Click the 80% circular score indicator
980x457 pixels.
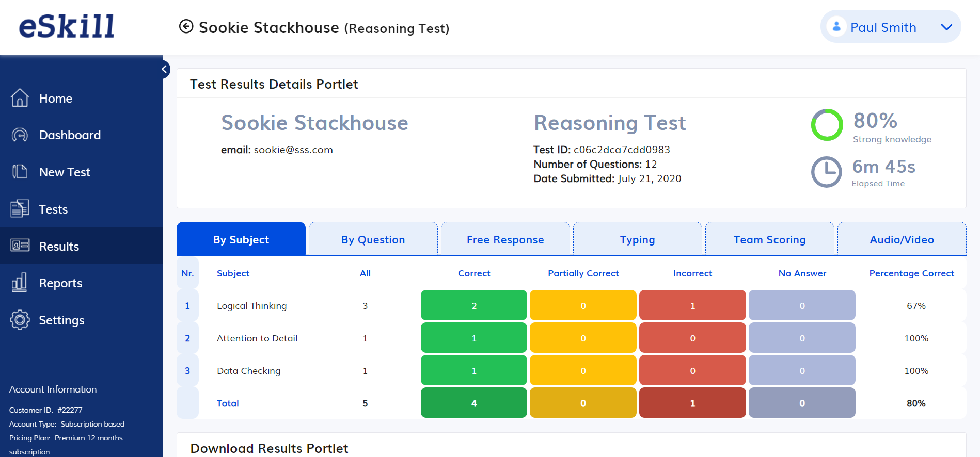(x=827, y=125)
